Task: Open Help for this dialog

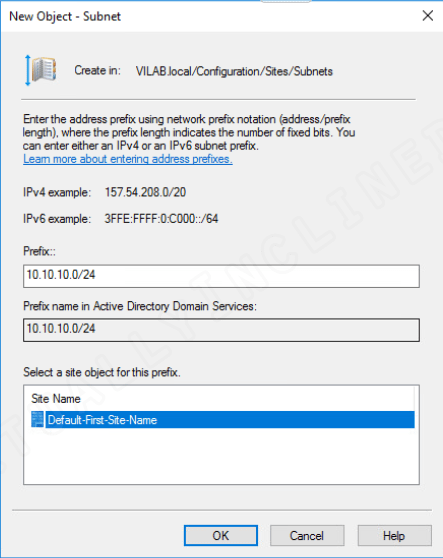Action: pyautogui.click(x=394, y=535)
